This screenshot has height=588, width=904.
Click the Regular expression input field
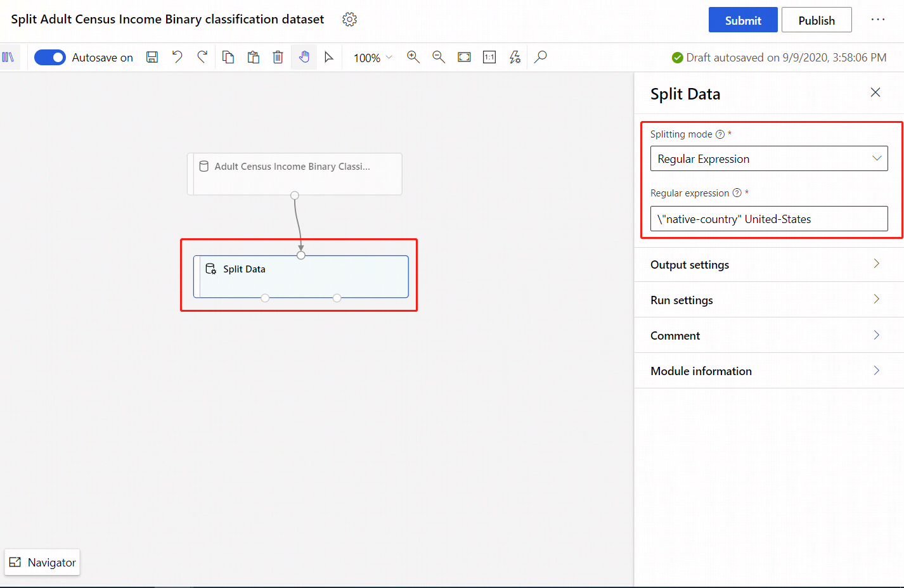(x=768, y=219)
